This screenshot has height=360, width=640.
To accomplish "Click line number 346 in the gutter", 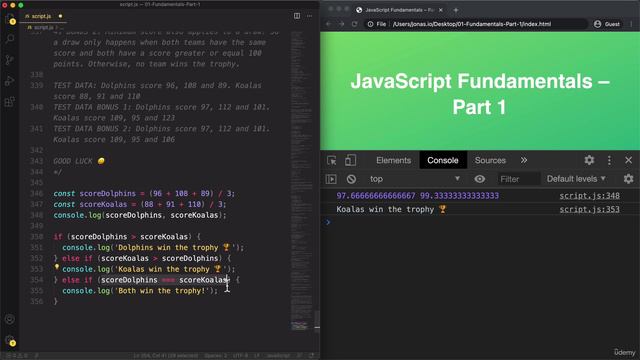I will coord(36,193).
